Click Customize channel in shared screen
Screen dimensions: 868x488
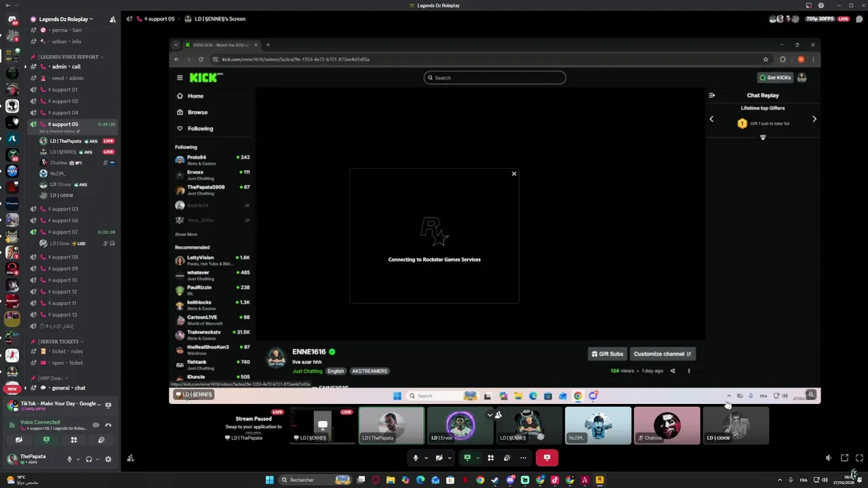click(x=662, y=354)
